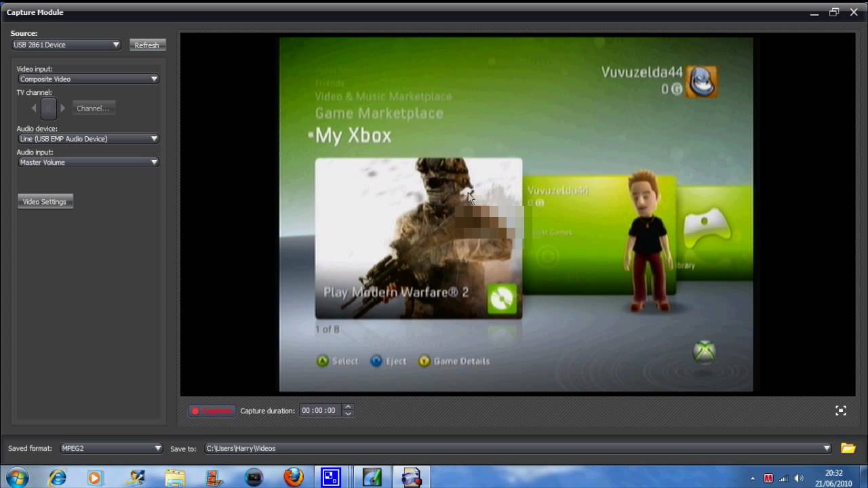Open Windows Start orb
Viewport: 868px width, 488px height.
[18, 477]
